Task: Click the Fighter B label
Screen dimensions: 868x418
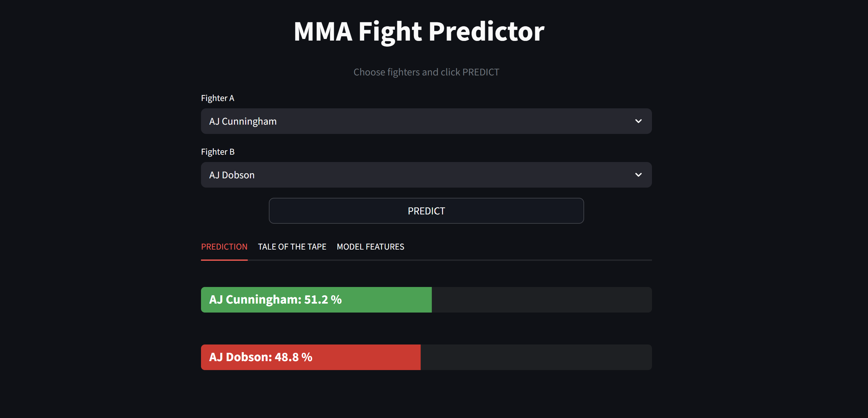Action: 217,151
